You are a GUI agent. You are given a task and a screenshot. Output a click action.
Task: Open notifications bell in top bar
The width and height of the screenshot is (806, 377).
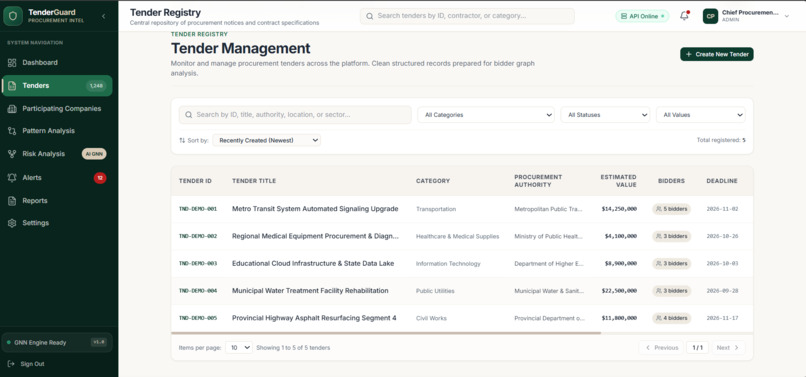click(684, 16)
